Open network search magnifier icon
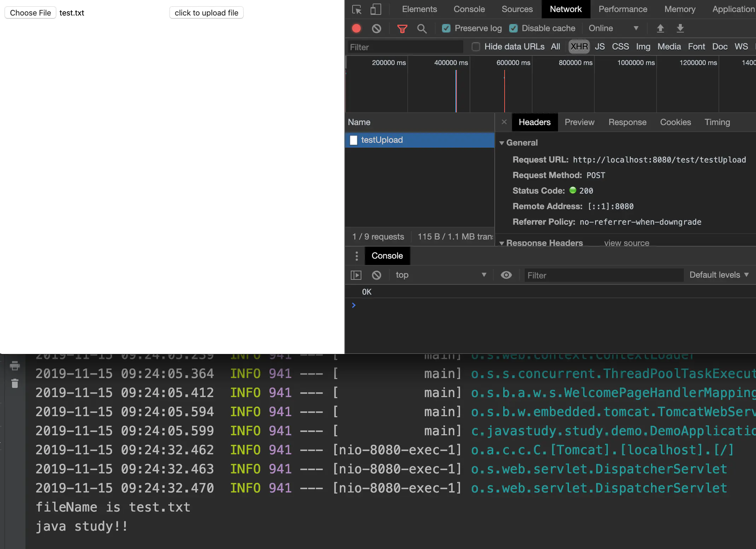756x549 pixels. pos(421,28)
